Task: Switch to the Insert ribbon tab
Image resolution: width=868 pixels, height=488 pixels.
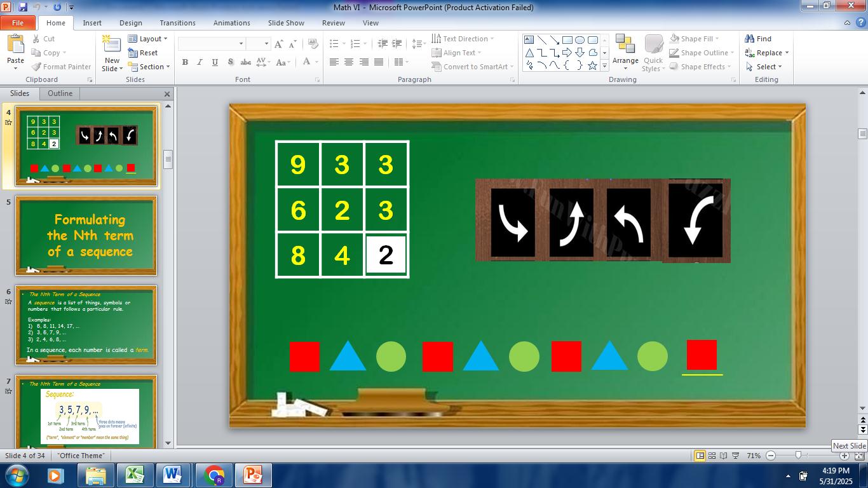Action: coord(92,23)
